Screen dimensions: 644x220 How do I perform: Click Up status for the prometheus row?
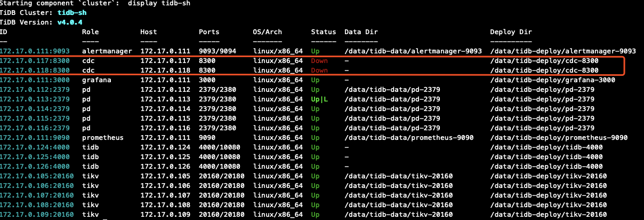point(315,138)
